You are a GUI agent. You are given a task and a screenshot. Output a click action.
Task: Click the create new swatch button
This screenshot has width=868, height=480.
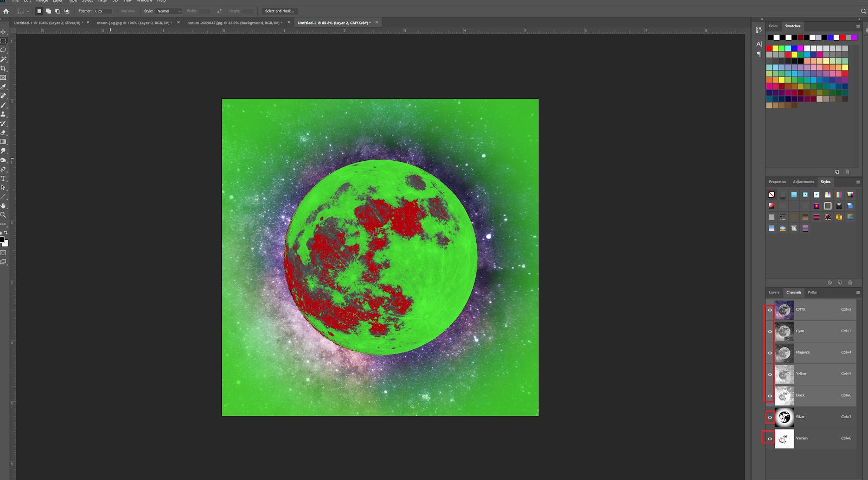click(837, 172)
